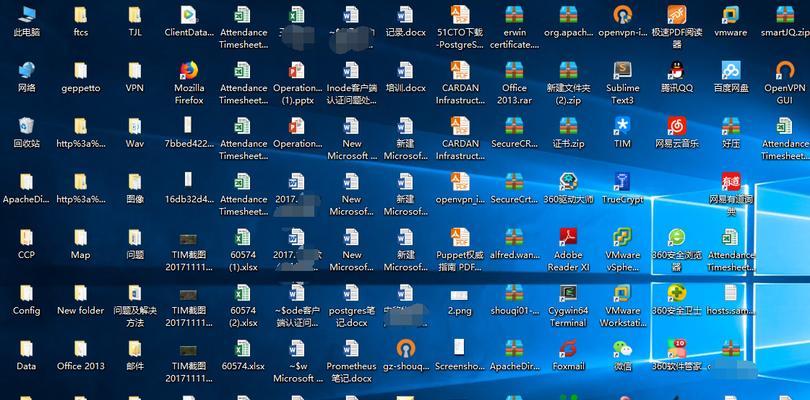The height and width of the screenshot is (400, 810).
Task: Open gz-shouq OpenVPN config file
Action: tap(406, 356)
